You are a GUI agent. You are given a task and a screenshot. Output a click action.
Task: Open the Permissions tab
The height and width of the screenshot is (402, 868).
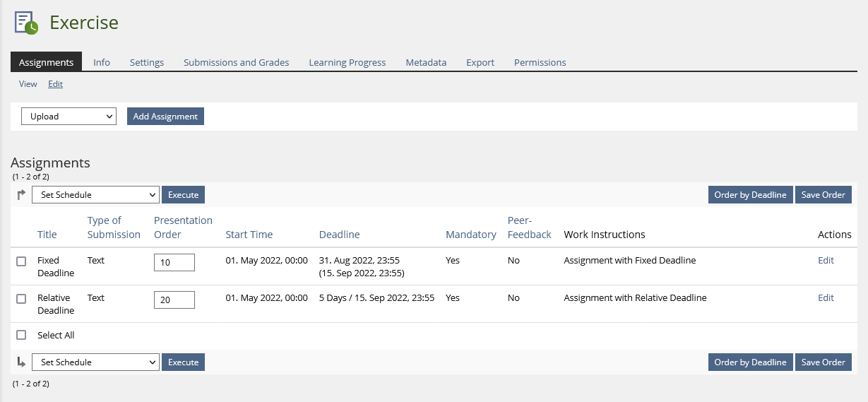click(x=540, y=62)
